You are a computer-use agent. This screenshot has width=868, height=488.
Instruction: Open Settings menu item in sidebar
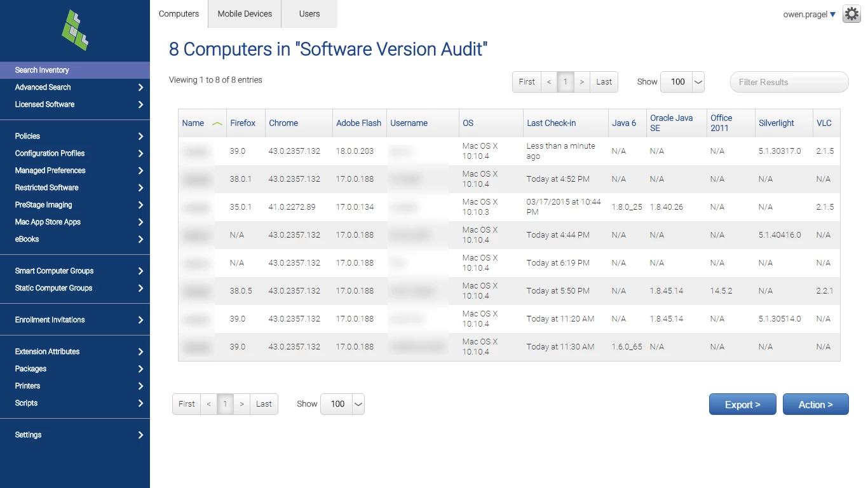pyautogui.click(x=75, y=435)
